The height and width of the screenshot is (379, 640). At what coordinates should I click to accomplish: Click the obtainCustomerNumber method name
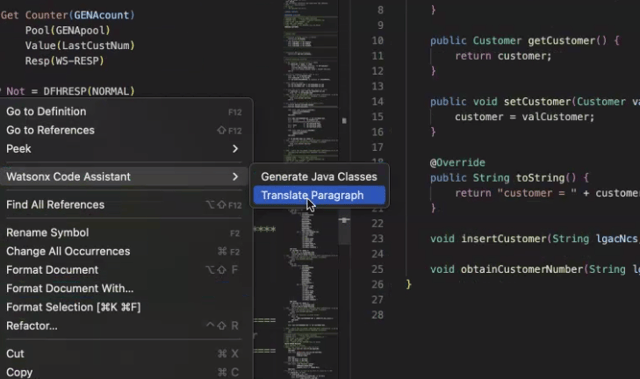[x=522, y=269]
